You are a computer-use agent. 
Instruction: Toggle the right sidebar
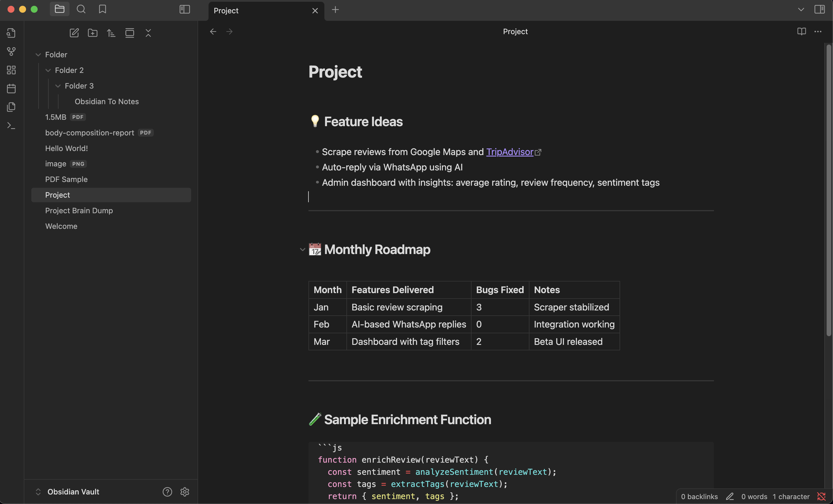click(819, 9)
